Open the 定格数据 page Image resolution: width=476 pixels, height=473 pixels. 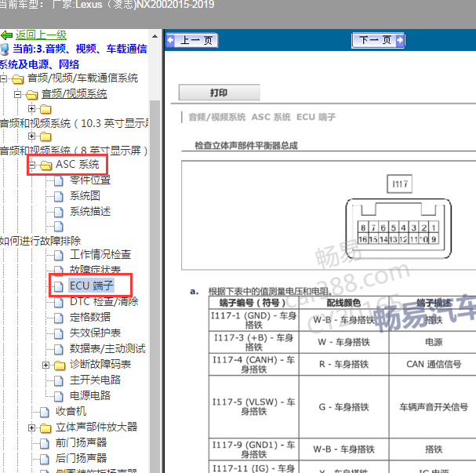click(90, 317)
